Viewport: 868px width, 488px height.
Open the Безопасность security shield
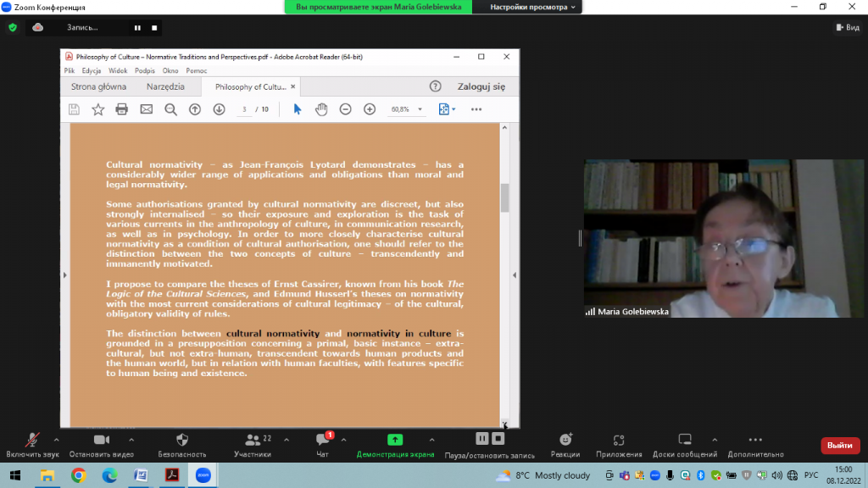pos(182,445)
